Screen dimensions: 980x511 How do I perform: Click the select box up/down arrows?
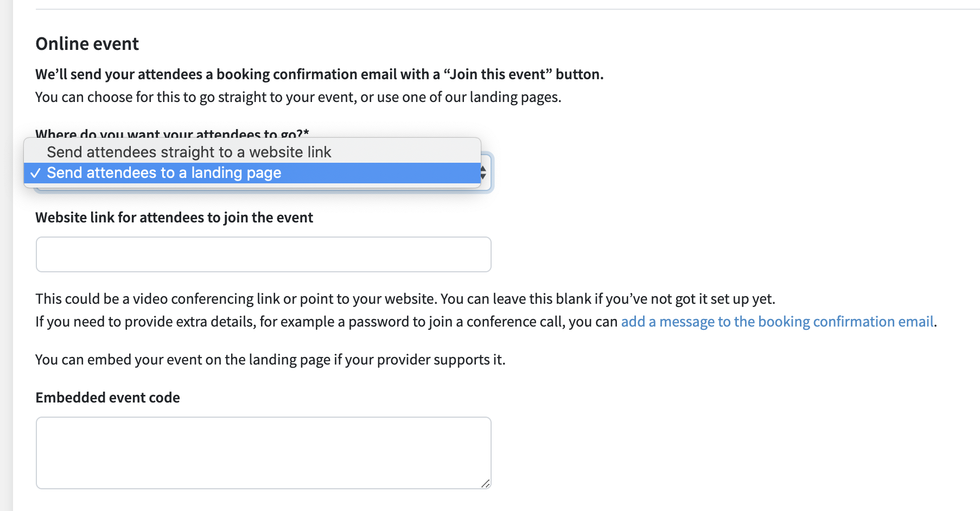483,173
